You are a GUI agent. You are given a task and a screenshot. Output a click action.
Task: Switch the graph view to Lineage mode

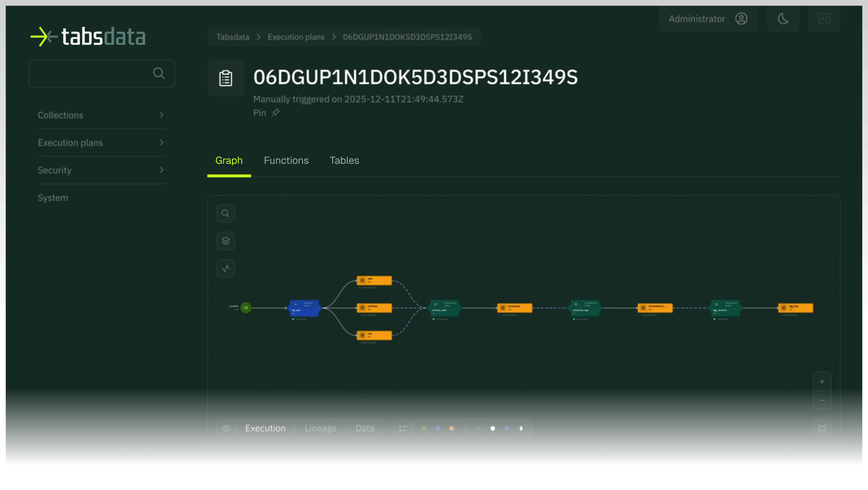pyautogui.click(x=320, y=428)
